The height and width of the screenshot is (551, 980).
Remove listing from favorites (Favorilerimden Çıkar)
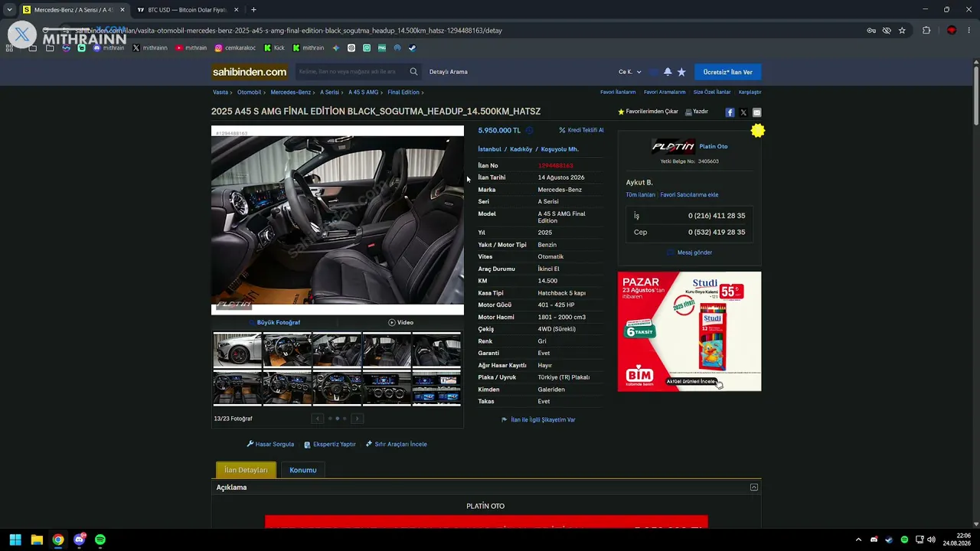coord(648,112)
